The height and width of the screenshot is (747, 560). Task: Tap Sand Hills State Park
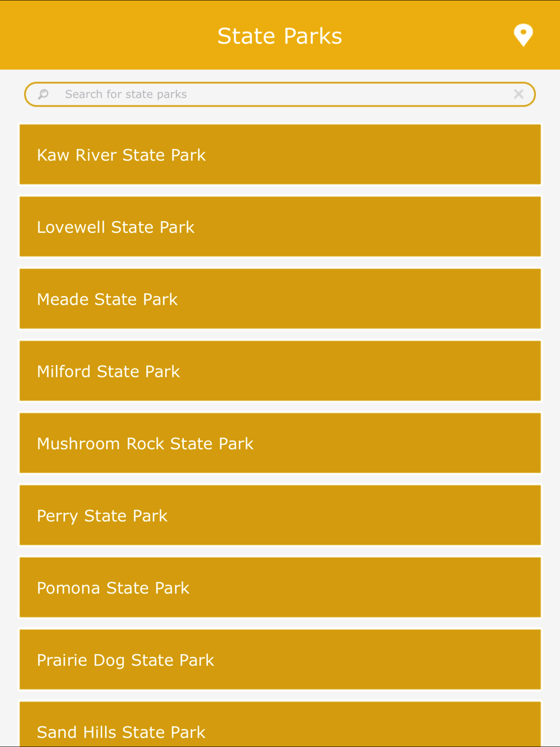(280, 727)
